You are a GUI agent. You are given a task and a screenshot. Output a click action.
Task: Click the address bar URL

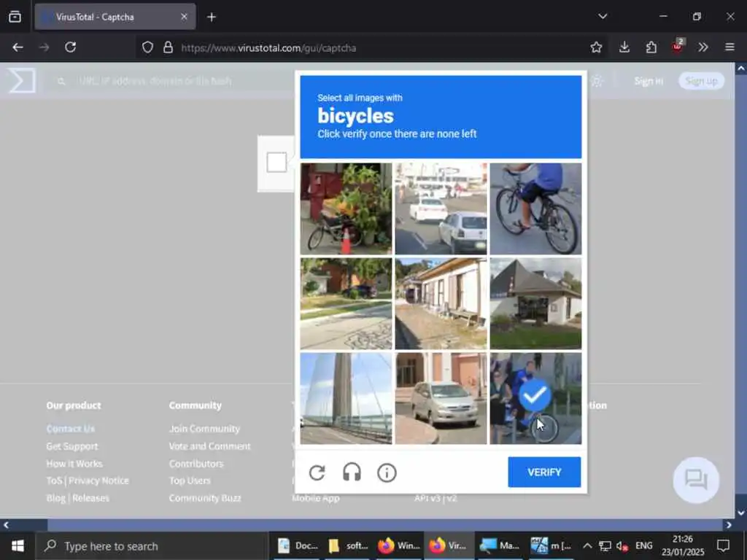(268, 47)
